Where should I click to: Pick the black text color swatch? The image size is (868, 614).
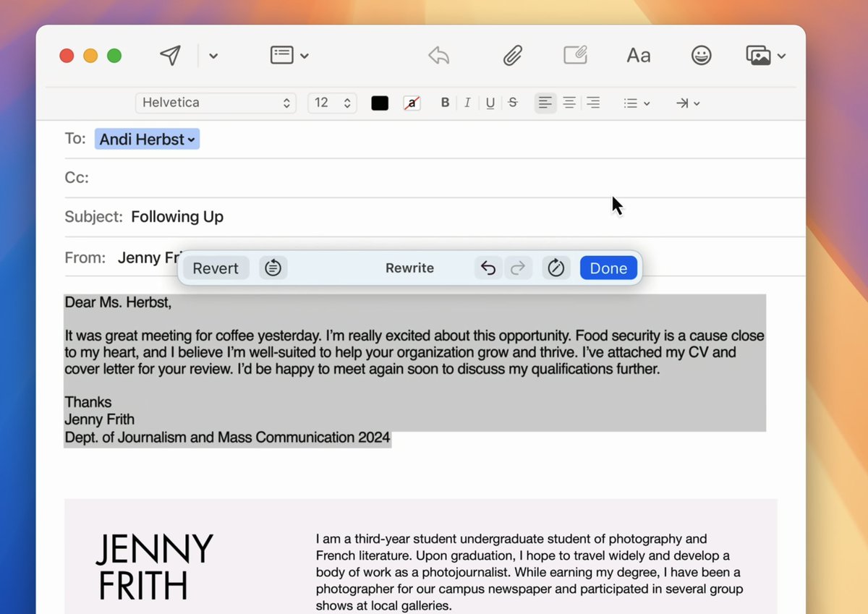380,103
